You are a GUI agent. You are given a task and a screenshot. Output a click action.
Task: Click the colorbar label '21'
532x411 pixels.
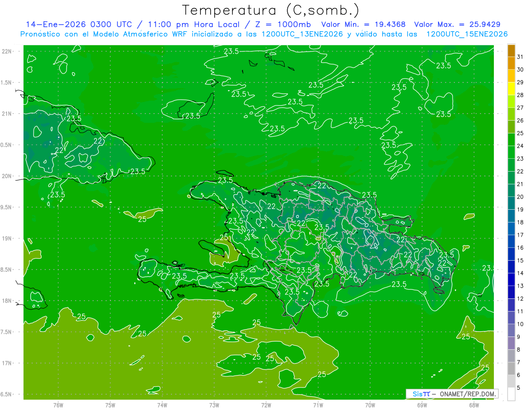520,184
